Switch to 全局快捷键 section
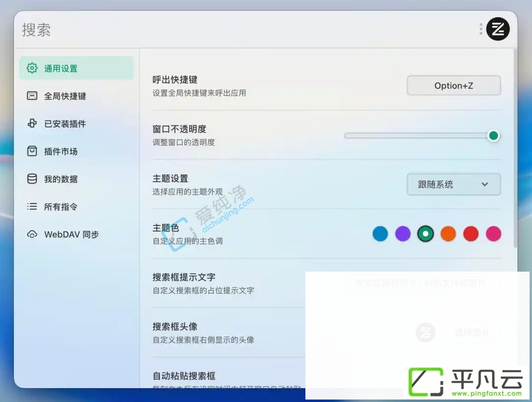The height and width of the screenshot is (402, 532). pos(76,96)
